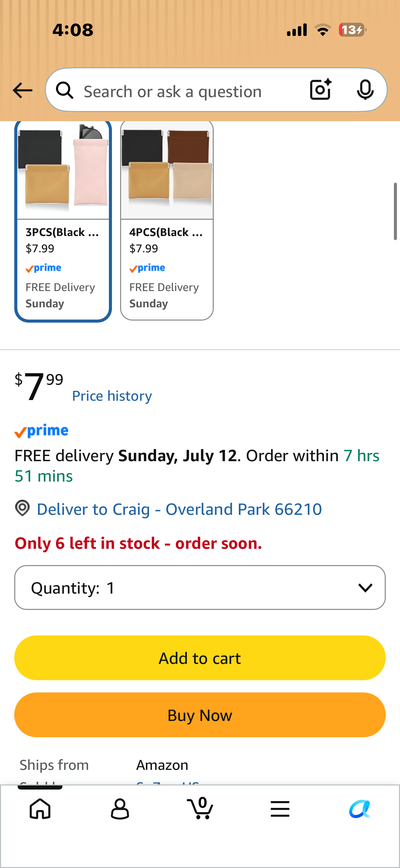Viewport: 400px width, 868px height.
Task: Open the Price history link
Action: [112, 396]
